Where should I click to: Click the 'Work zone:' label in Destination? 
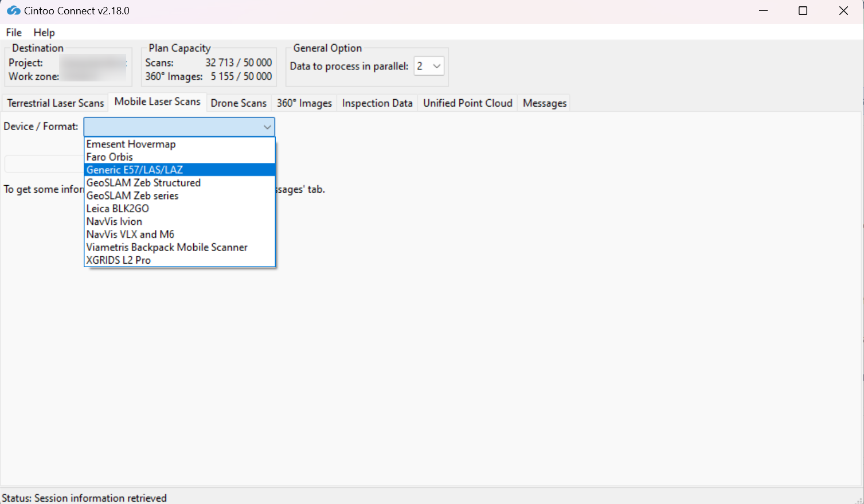point(34,76)
